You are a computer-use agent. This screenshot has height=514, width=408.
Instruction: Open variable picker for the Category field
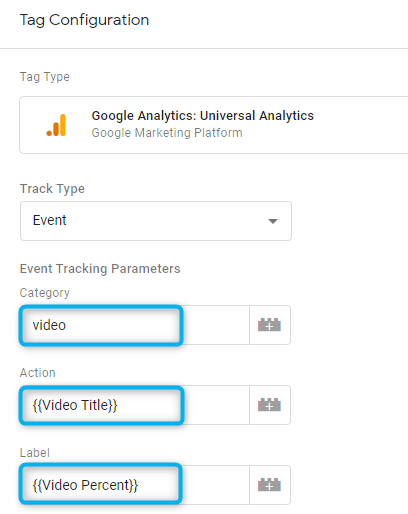pyautogui.click(x=270, y=325)
